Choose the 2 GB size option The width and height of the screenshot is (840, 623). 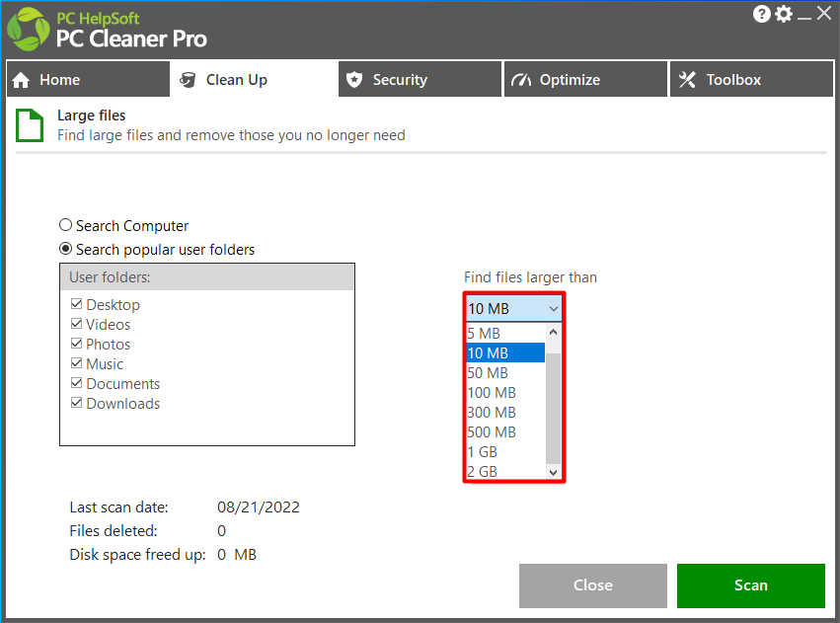[x=505, y=471]
